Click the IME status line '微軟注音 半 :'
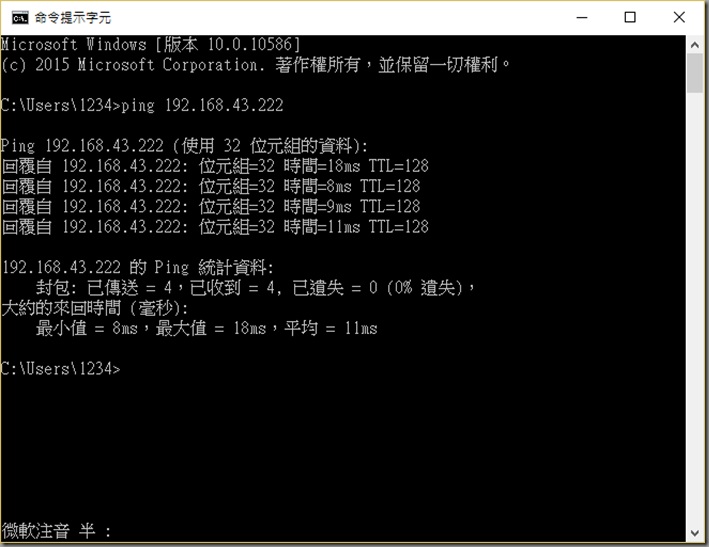This screenshot has width=709, height=547. pos(57,531)
